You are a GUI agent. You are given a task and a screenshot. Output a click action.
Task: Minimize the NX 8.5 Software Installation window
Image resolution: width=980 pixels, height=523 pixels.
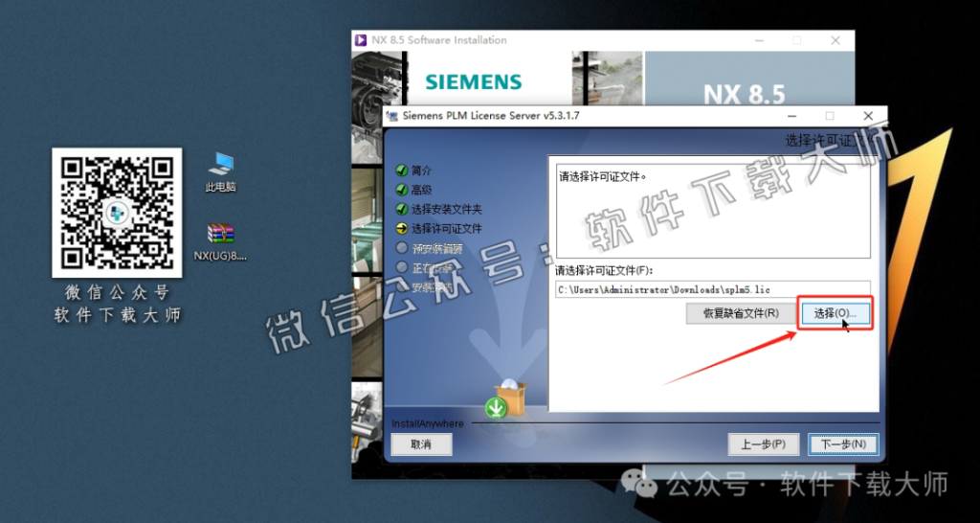(x=759, y=40)
